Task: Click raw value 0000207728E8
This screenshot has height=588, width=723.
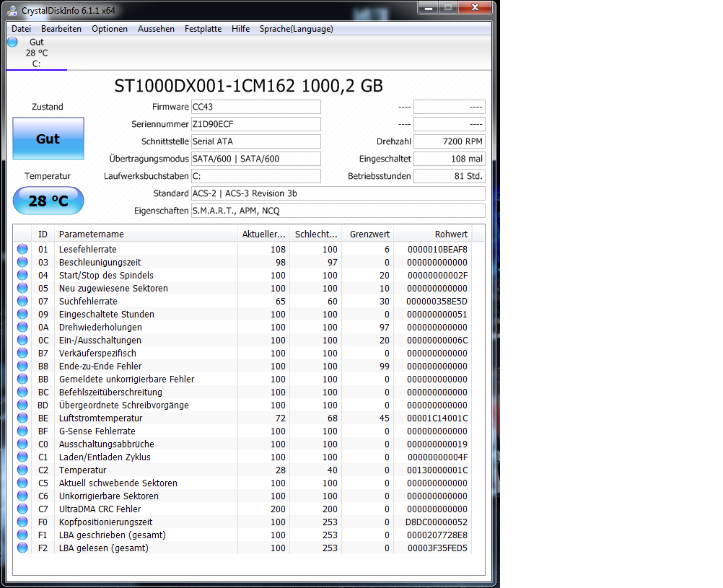Action: [437, 535]
